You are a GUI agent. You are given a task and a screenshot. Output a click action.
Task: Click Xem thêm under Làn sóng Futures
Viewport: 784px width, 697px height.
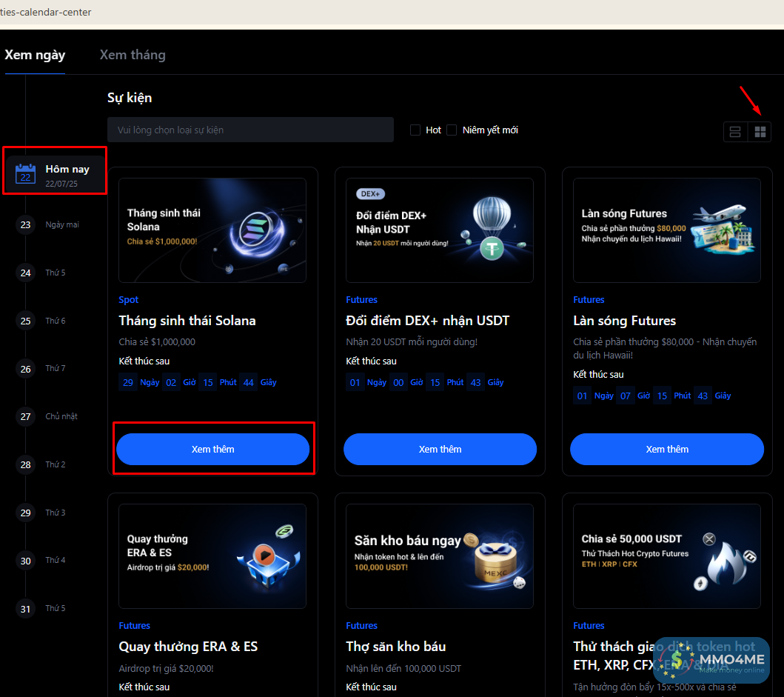tap(667, 450)
